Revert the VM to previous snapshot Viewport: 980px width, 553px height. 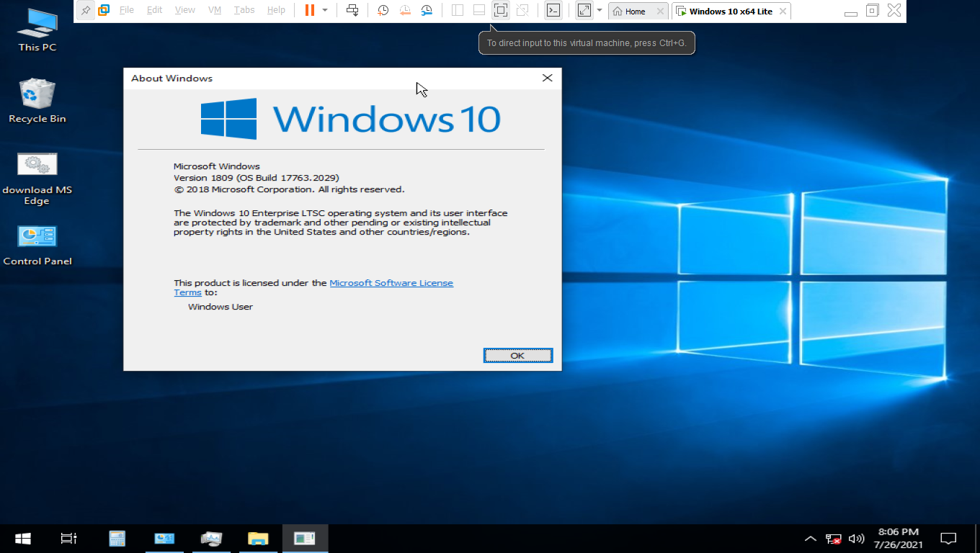coord(405,10)
